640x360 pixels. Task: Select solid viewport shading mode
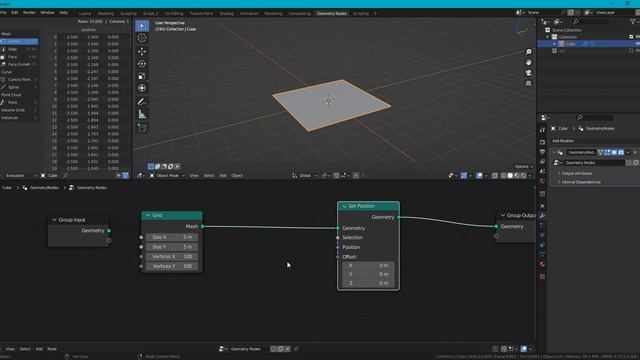click(510, 176)
